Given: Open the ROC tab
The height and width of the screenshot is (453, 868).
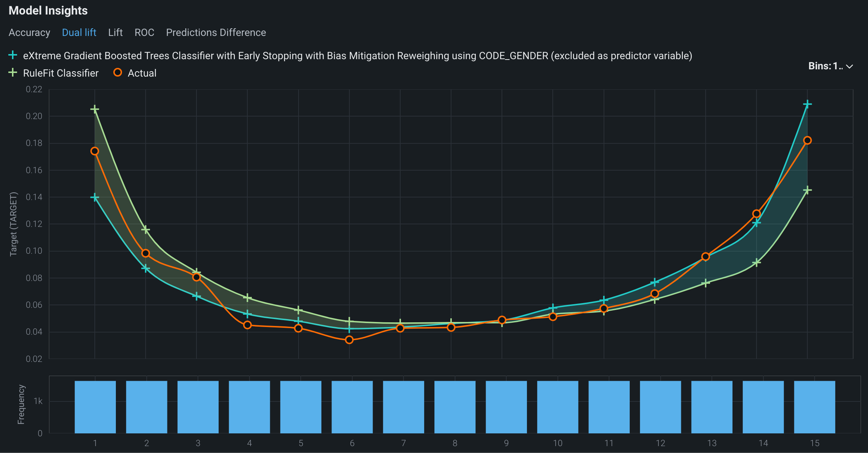Looking at the screenshot, I should click(x=144, y=33).
